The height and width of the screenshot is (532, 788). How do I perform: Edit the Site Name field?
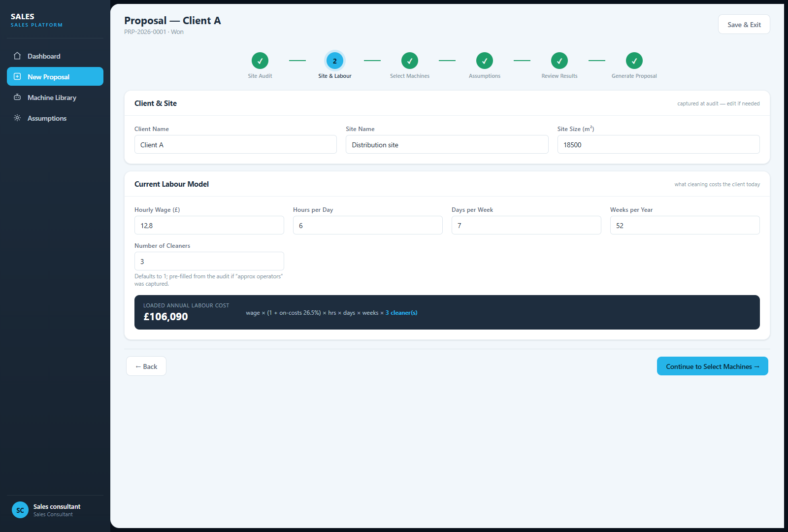(x=447, y=144)
